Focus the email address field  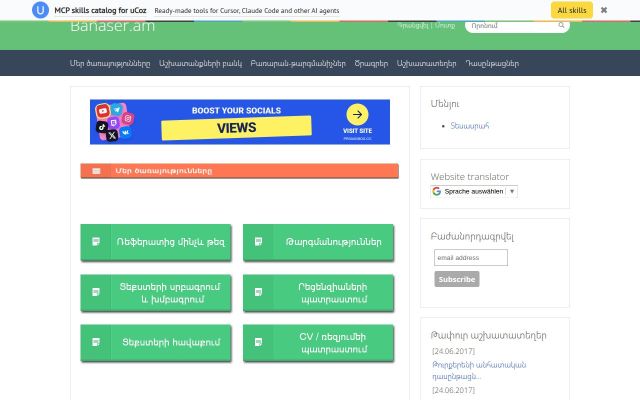click(x=471, y=258)
